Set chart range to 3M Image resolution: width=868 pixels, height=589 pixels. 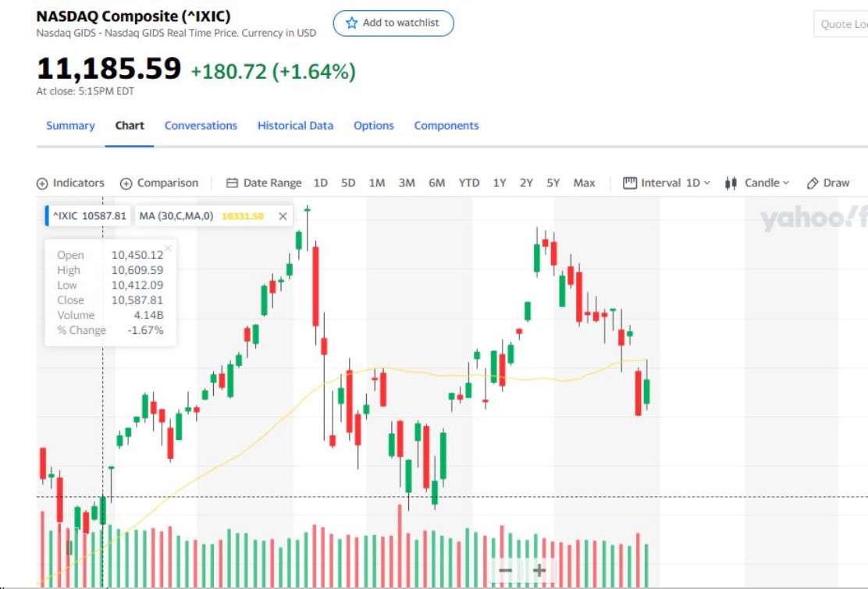click(x=407, y=183)
